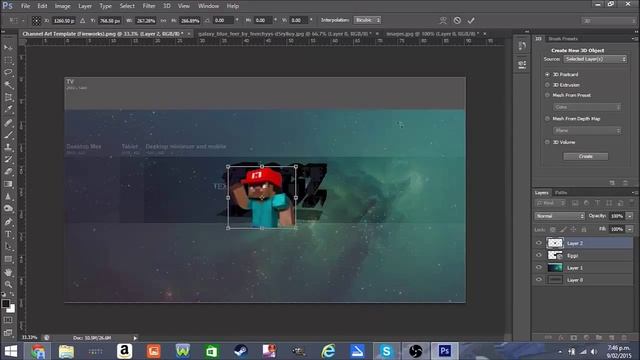Select the Path Selection tool
This screenshot has width=640, height=360.
8,247
